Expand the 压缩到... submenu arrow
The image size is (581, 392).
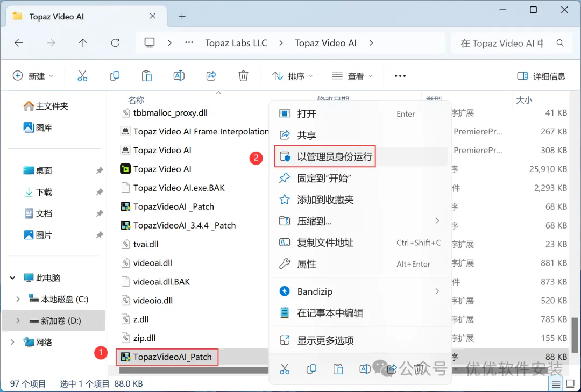point(437,221)
